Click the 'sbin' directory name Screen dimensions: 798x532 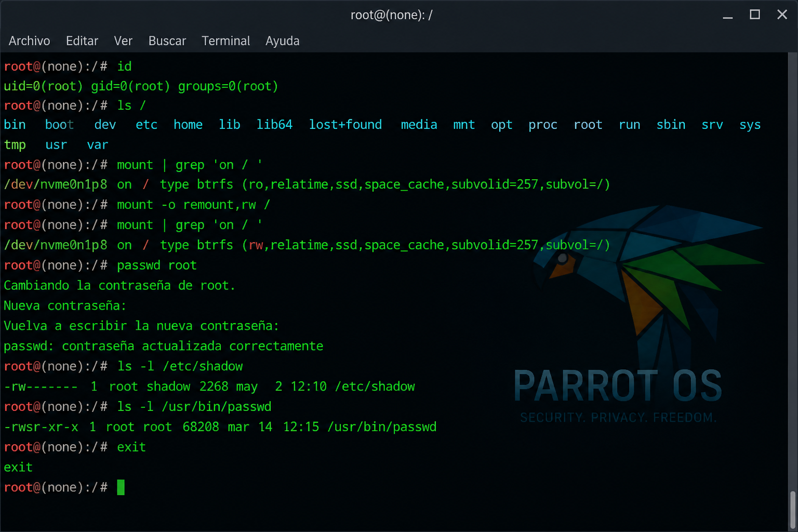pos(671,125)
